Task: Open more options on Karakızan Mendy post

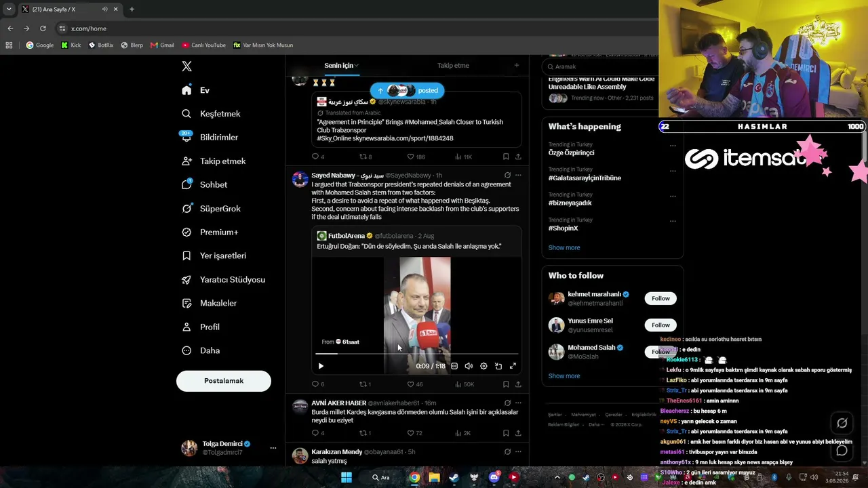Action: click(x=518, y=452)
